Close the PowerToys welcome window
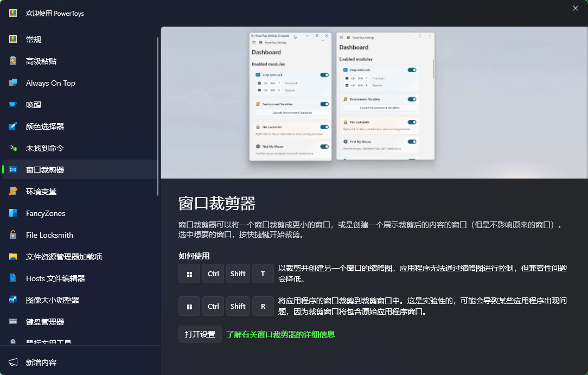The image size is (588, 375). pos(575,8)
